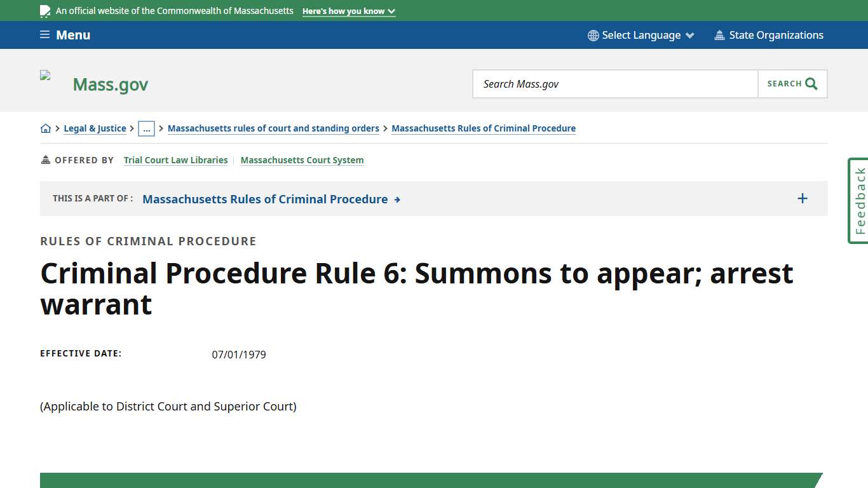This screenshot has height=488, width=868.
Task: Click the SEARCH button
Action: coord(792,83)
